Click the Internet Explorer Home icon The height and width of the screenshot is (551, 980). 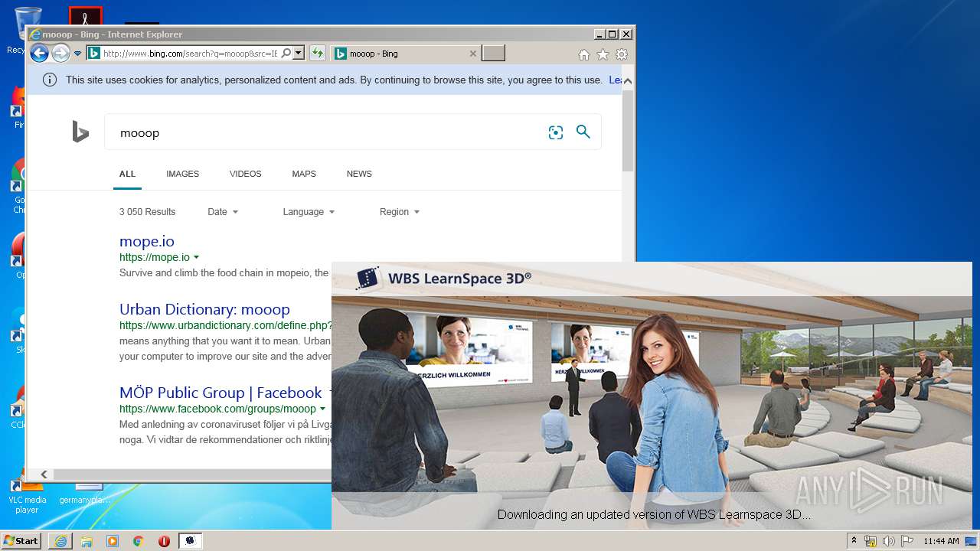[584, 54]
